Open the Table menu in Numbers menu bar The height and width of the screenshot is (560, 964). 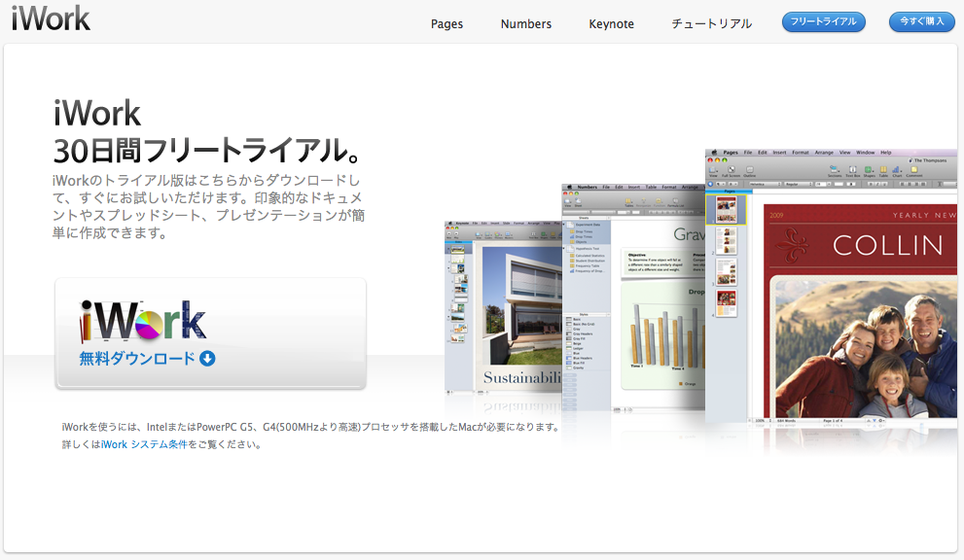[x=651, y=187]
